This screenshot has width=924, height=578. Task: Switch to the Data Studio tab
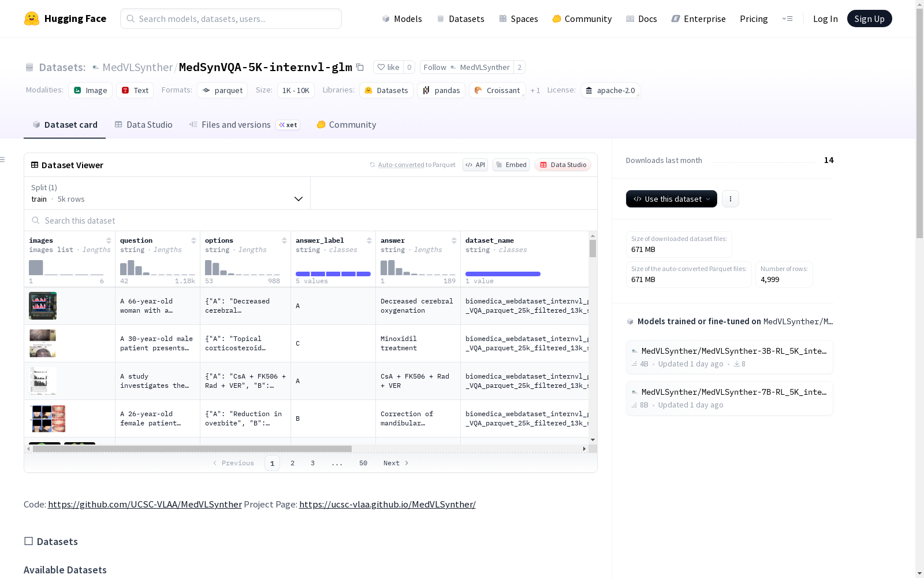(143, 125)
